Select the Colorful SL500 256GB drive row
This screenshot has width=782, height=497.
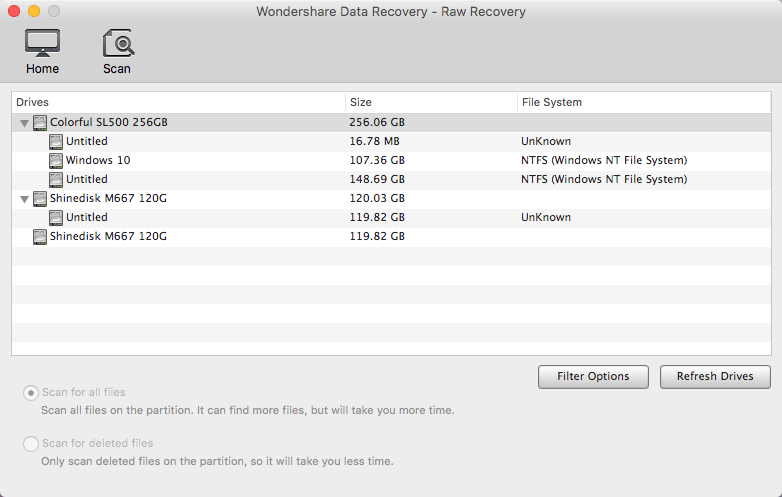pos(391,123)
